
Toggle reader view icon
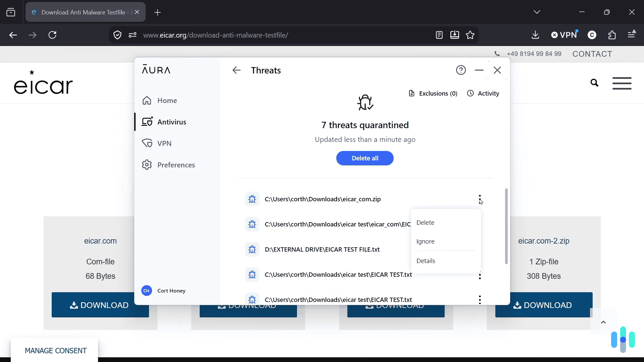[x=439, y=35]
